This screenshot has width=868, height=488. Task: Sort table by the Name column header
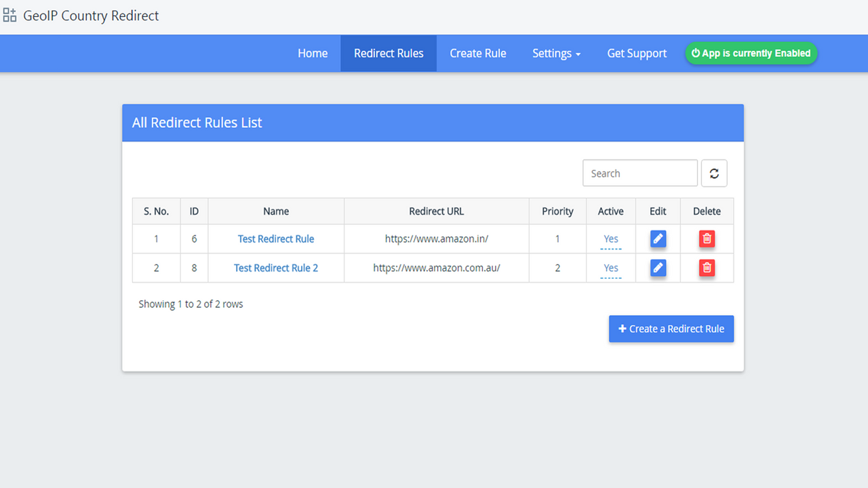[276, 211]
